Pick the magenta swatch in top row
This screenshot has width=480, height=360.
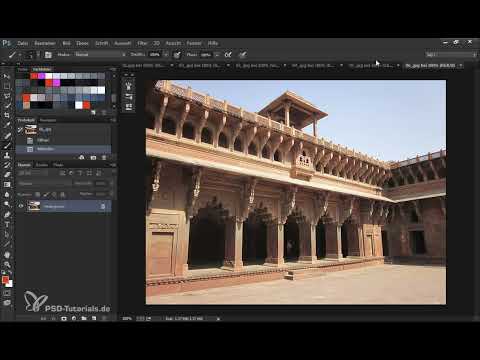(41, 76)
